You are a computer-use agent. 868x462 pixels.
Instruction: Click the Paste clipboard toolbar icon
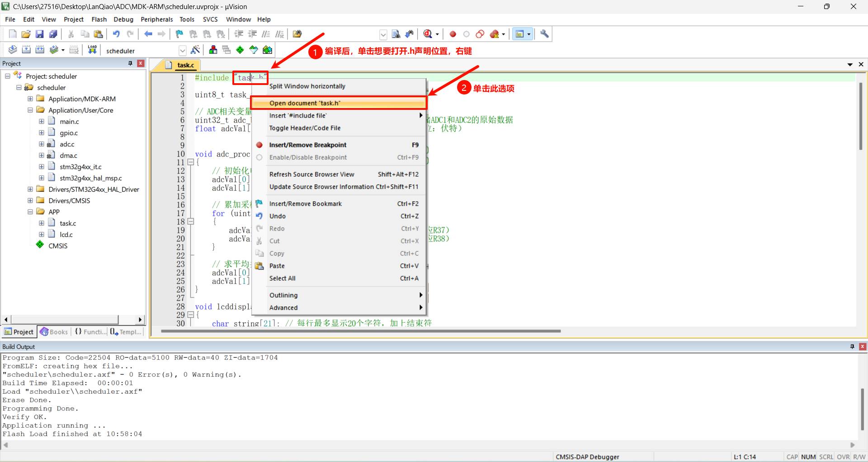tap(98, 34)
